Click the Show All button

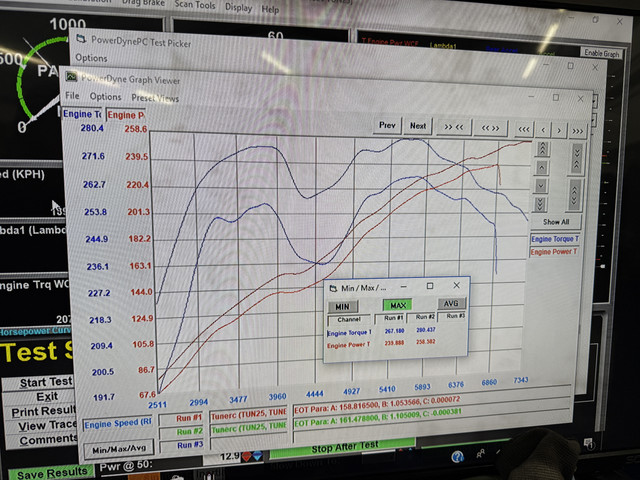(x=556, y=222)
